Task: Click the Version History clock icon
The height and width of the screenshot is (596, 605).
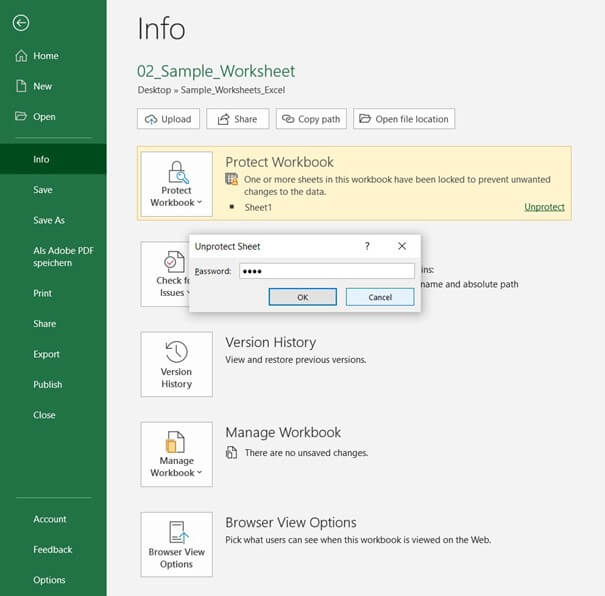Action: tap(176, 352)
